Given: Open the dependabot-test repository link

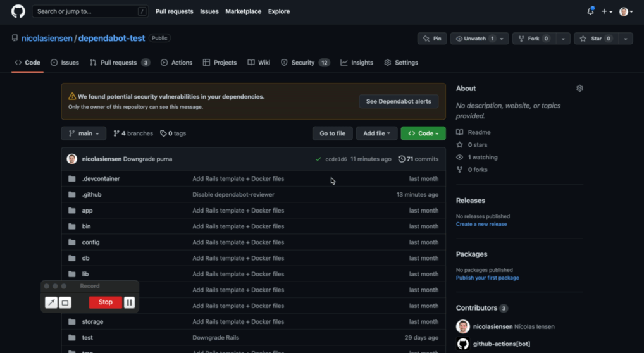Looking at the screenshot, I should click(x=111, y=38).
